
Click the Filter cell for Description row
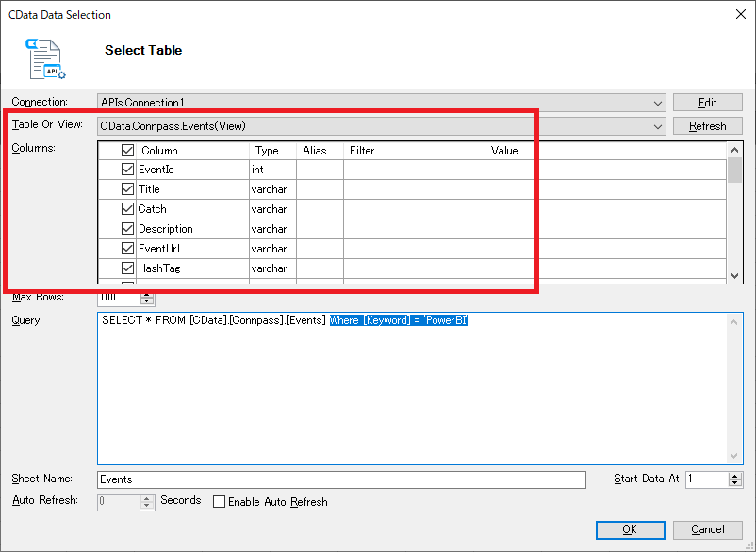tap(414, 229)
